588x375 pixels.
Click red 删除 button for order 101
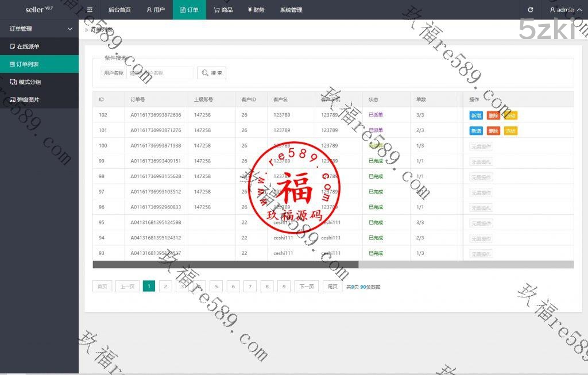[493, 131]
